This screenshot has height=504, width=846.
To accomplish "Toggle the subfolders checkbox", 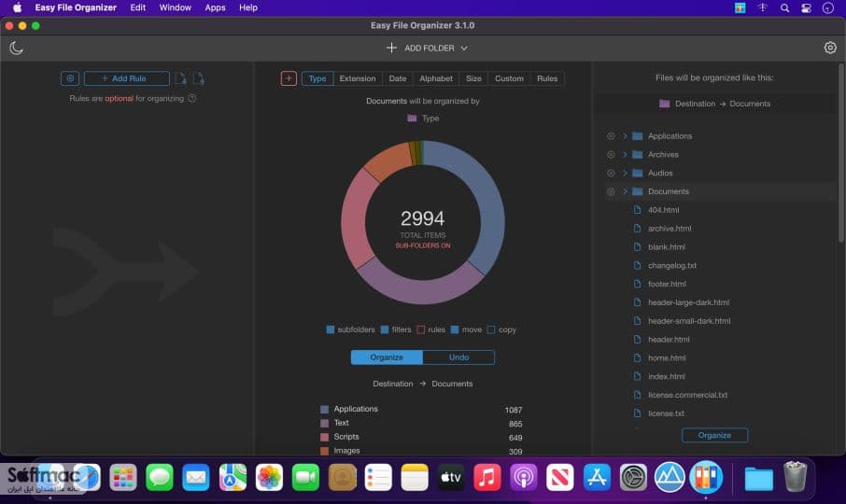I will click(331, 329).
